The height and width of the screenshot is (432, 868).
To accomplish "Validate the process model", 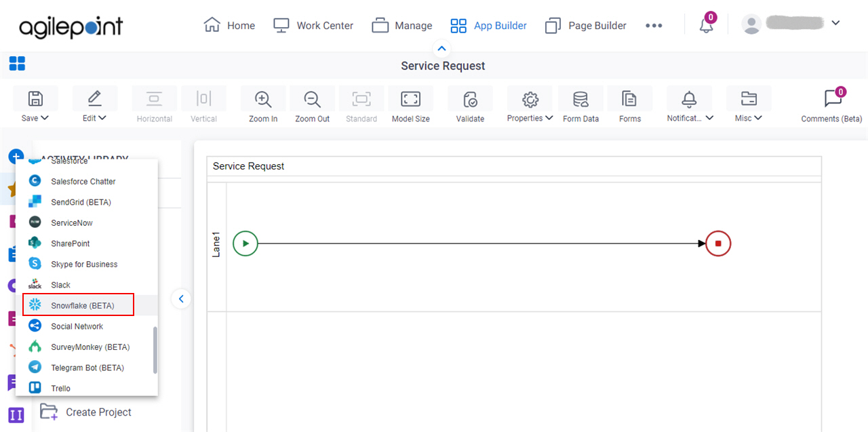I will (x=470, y=105).
